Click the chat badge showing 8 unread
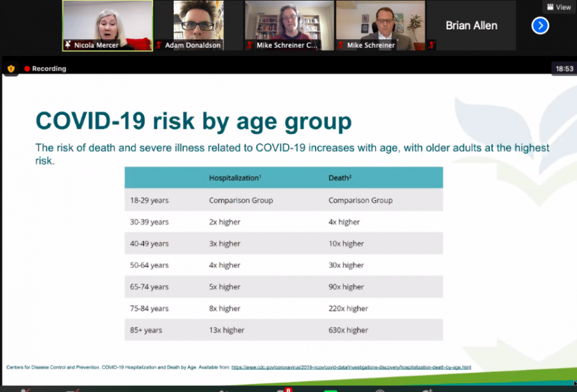This screenshot has height=392, width=577. click(288, 390)
